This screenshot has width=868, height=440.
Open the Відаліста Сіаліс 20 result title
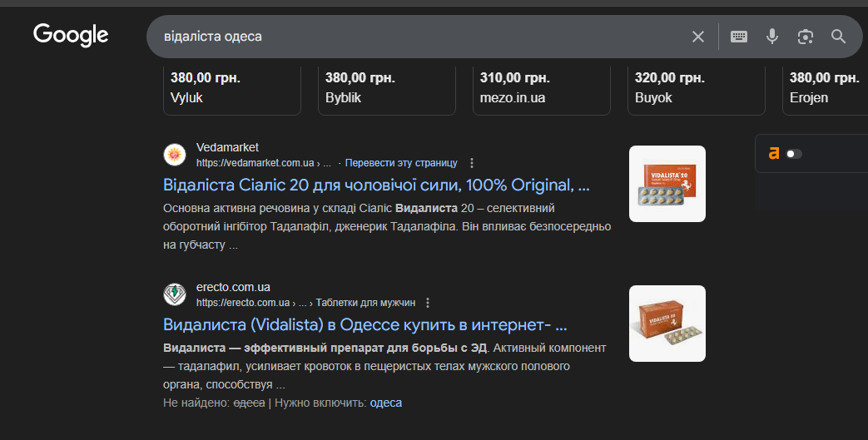(376, 185)
